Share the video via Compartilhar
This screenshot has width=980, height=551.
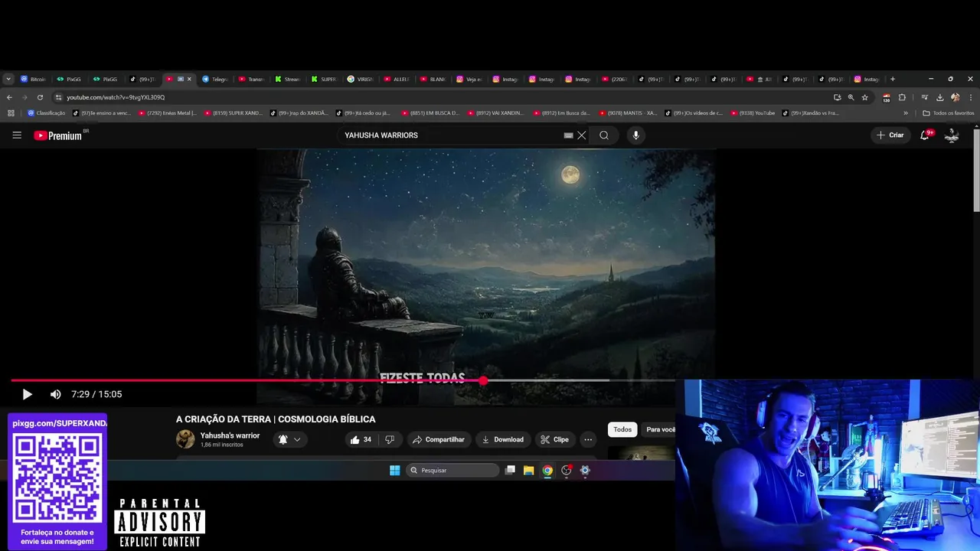pos(438,439)
